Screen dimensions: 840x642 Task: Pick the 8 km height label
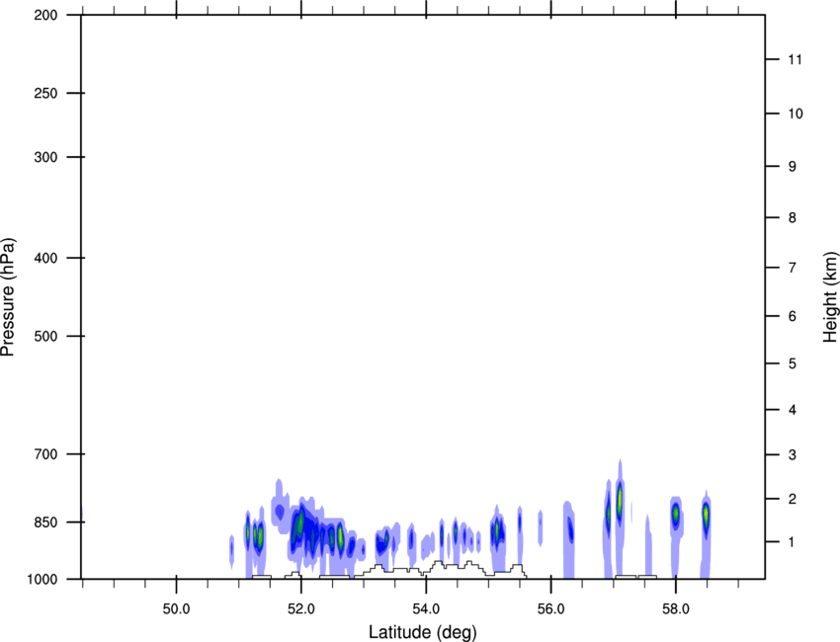pyautogui.click(x=792, y=218)
